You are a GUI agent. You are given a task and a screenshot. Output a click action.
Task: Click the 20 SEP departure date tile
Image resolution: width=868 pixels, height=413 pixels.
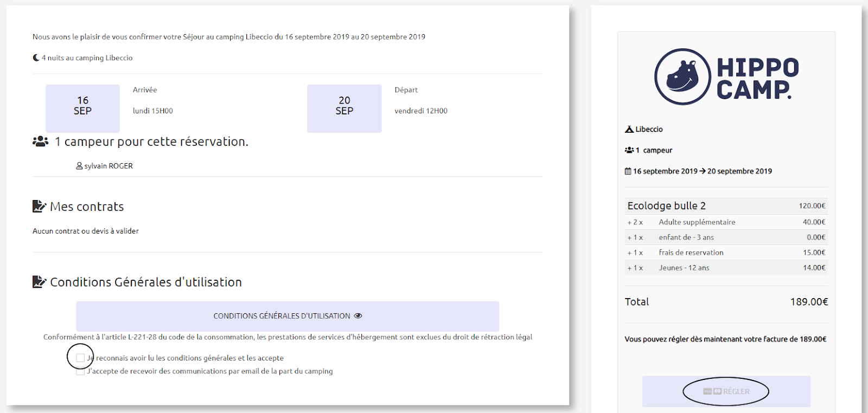tap(344, 108)
